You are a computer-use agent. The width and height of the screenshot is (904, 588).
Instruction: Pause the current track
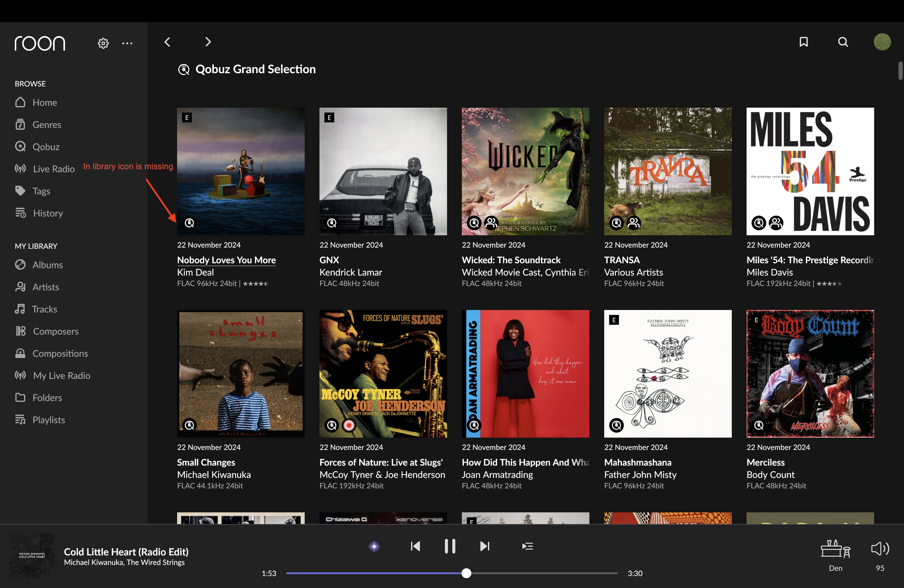click(450, 546)
